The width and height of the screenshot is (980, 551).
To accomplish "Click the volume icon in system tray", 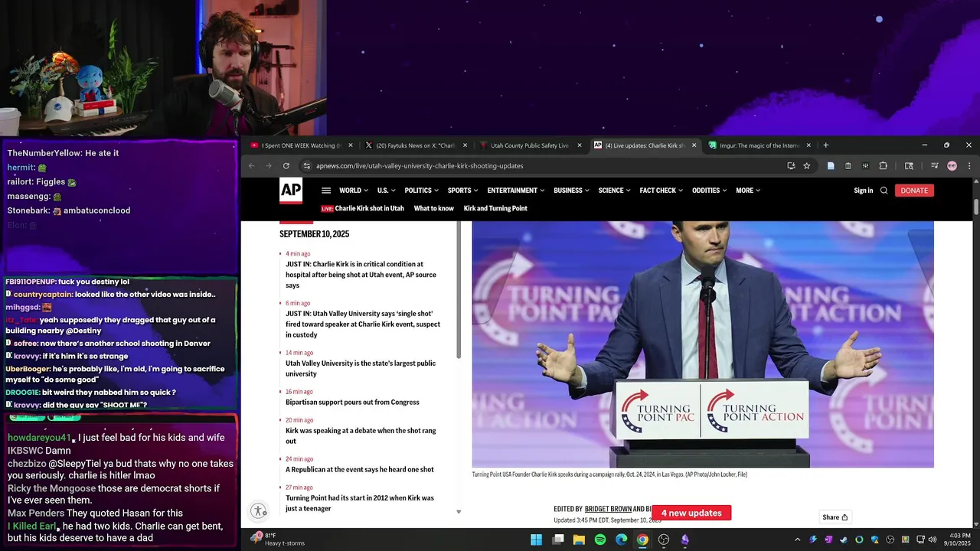I will tap(932, 540).
